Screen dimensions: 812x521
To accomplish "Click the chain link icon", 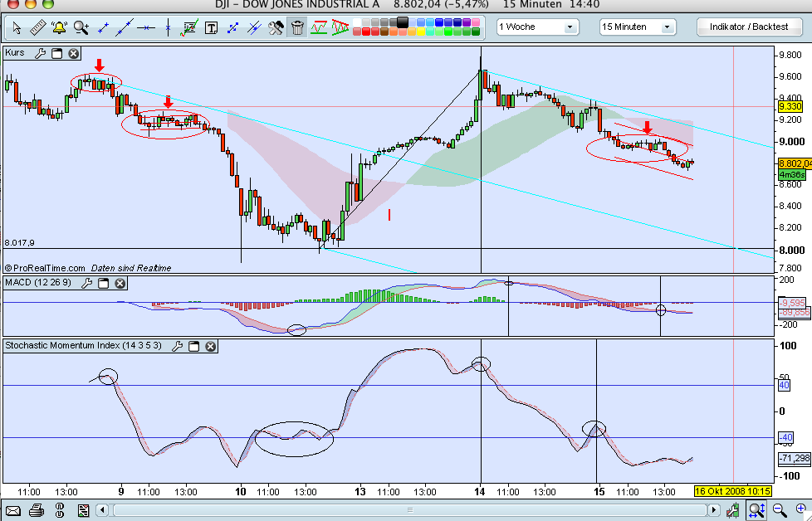I will (x=59, y=511).
